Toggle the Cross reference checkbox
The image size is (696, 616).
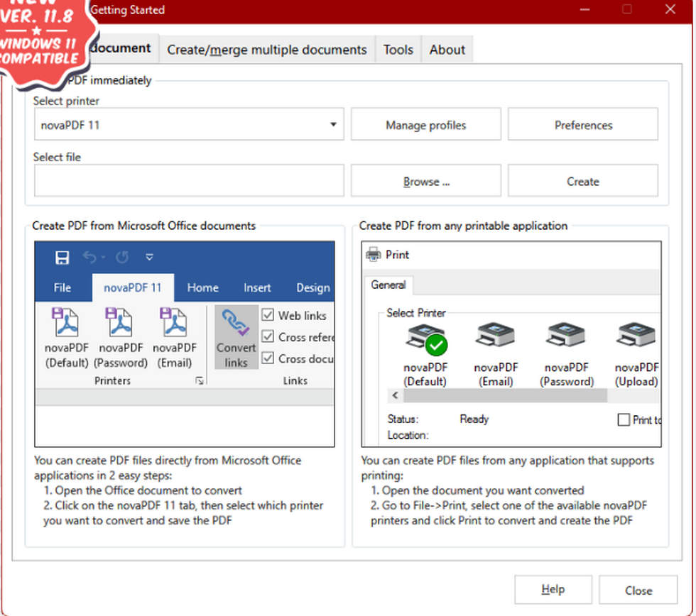(x=268, y=336)
